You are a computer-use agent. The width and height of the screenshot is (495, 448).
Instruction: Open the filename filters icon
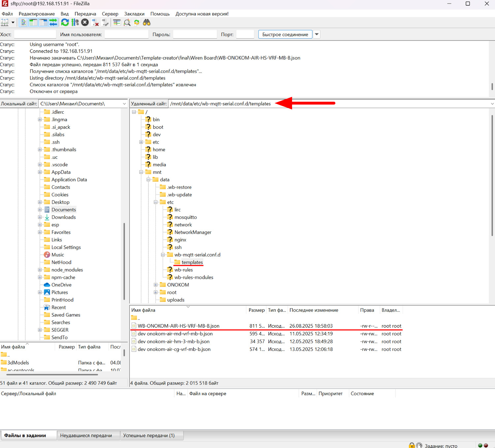(117, 22)
